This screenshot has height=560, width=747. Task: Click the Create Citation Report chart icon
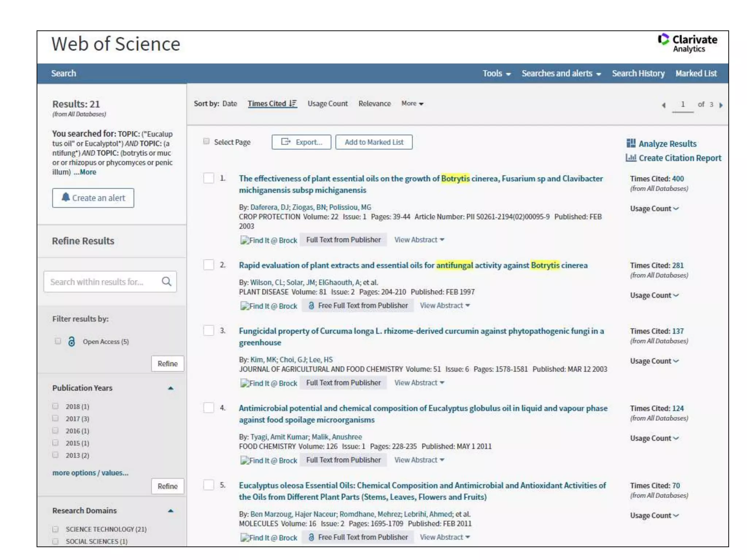coord(631,158)
